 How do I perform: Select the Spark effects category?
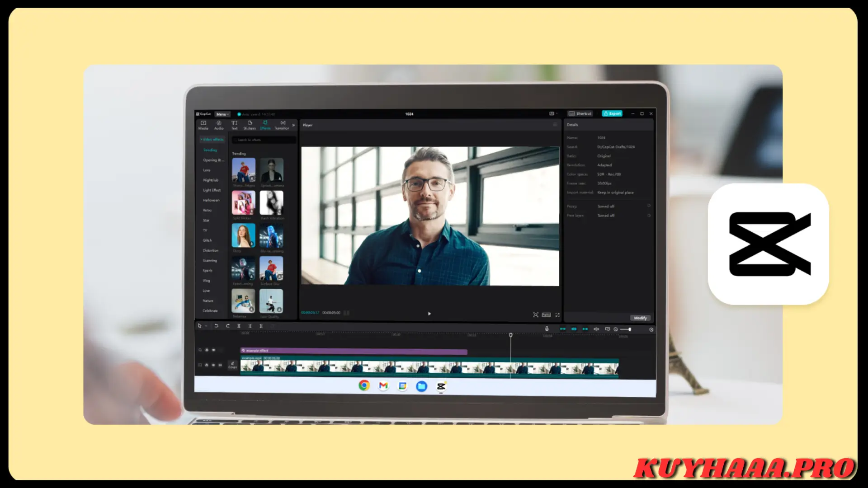(x=208, y=271)
